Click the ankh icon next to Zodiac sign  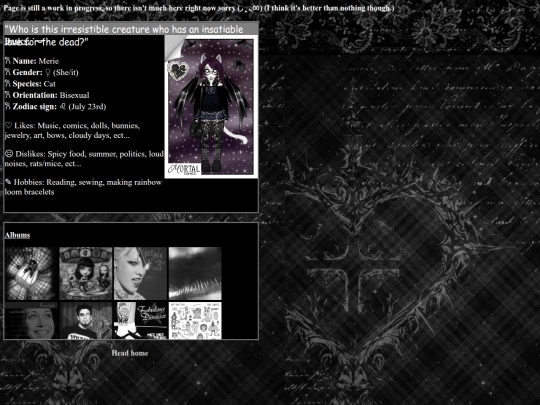click(x=8, y=106)
